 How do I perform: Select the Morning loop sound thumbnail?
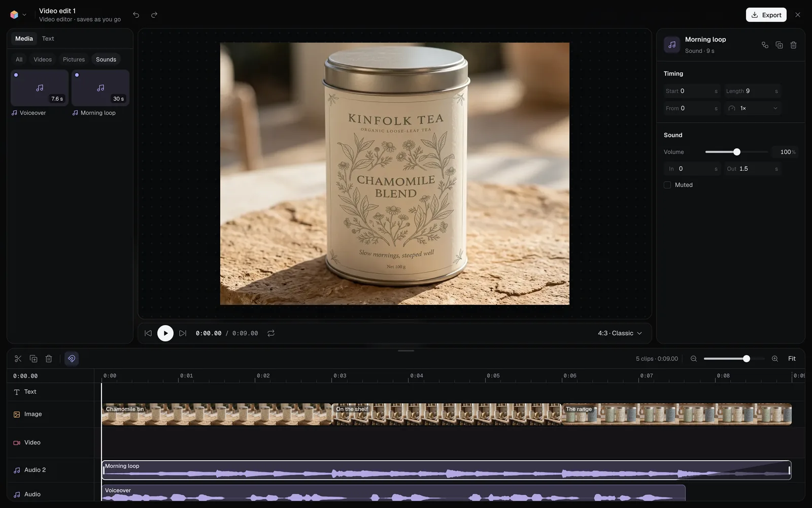pos(100,88)
